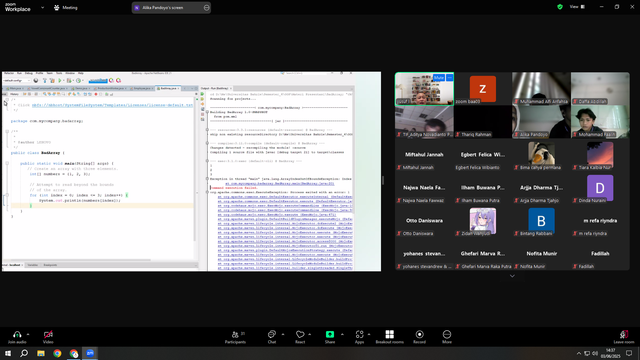640x360 pixels.
Task: Collapse the main method code fold
Action: tap(7, 163)
